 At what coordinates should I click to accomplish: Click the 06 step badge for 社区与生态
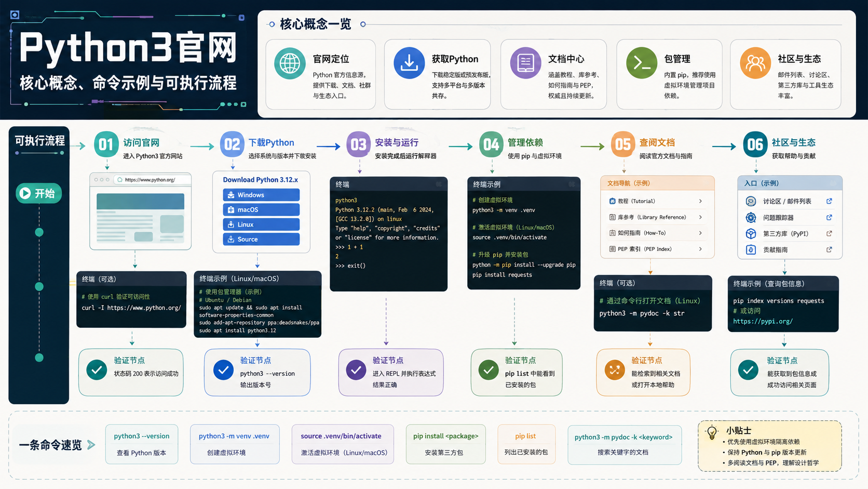point(755,144)
